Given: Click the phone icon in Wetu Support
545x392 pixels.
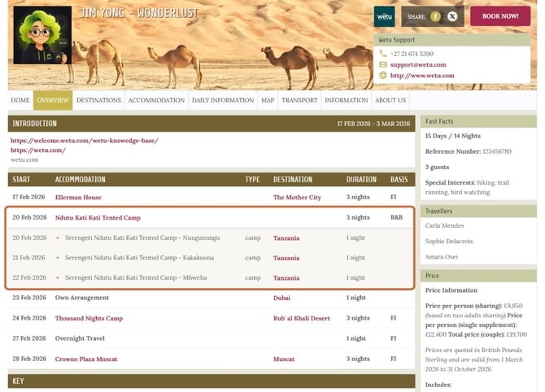Looking at the screenshot, I should tap(382, 54).
